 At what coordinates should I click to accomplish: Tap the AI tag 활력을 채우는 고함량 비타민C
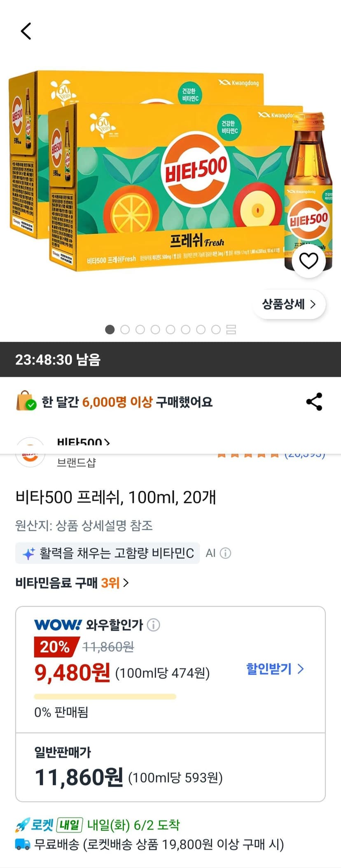pos(107,553)
